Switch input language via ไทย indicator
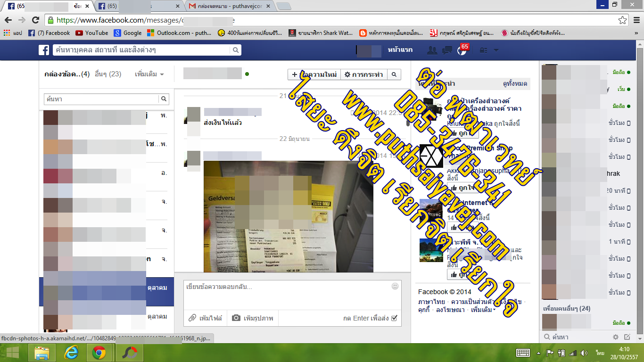The image size is (644, 362). (x=600, y=353)
